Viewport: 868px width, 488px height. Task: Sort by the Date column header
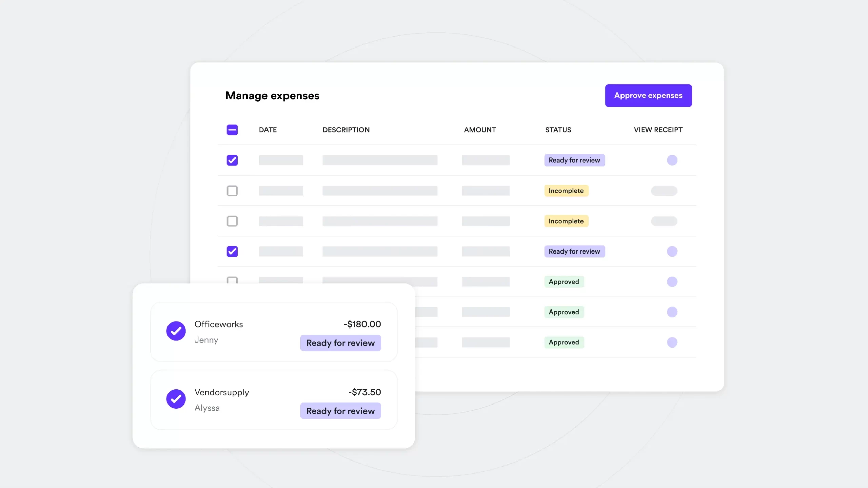tap(268, 130)
